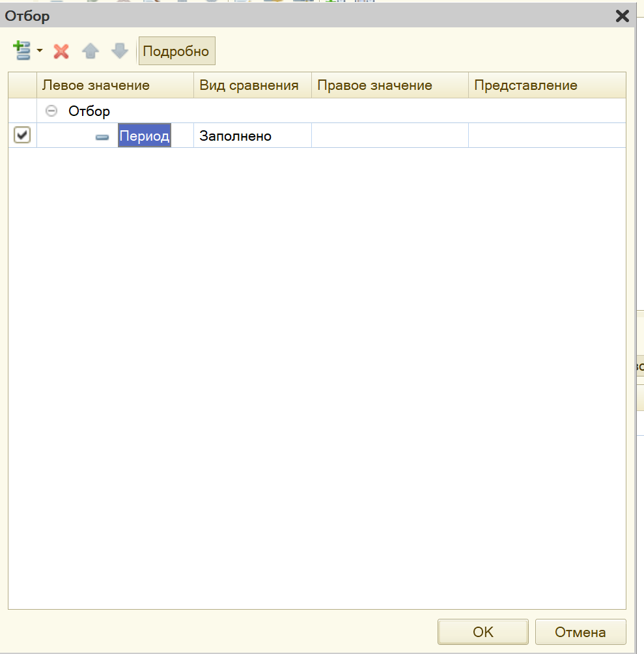The width and height of the screenshot is (644, 654).
Task: Click the Левое значение column header
Action: (115, 85)
